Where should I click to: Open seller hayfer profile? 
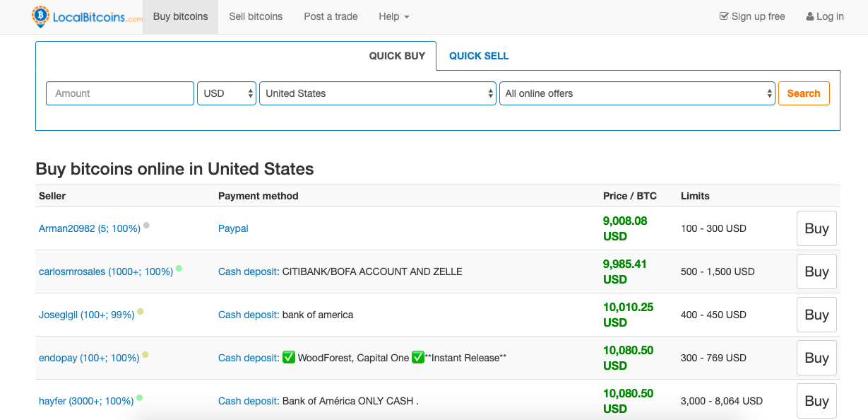point(86,401)
